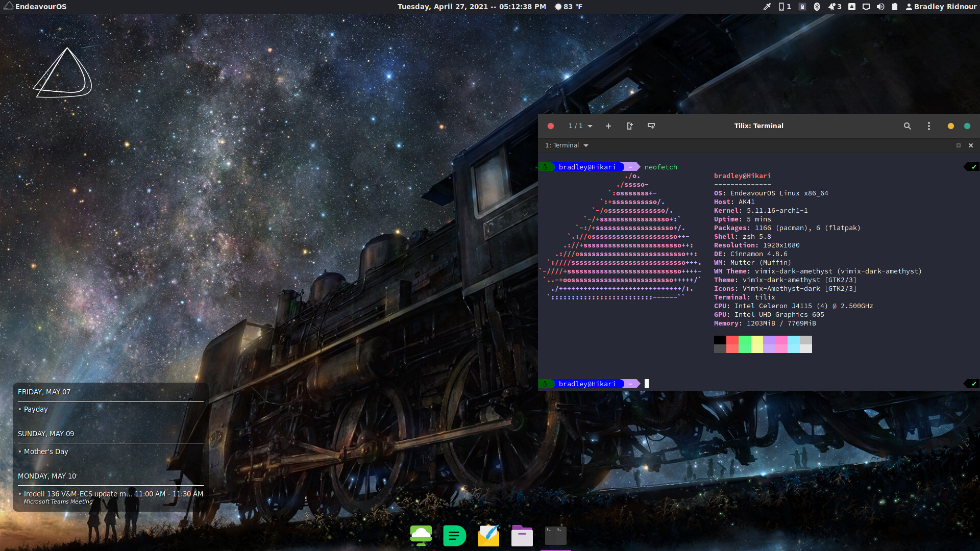Click the 'FRIDAY, MAY 07' calendar heading
Image resolution: width=980 pixels, height=551 pixels.
coord(44,392)
